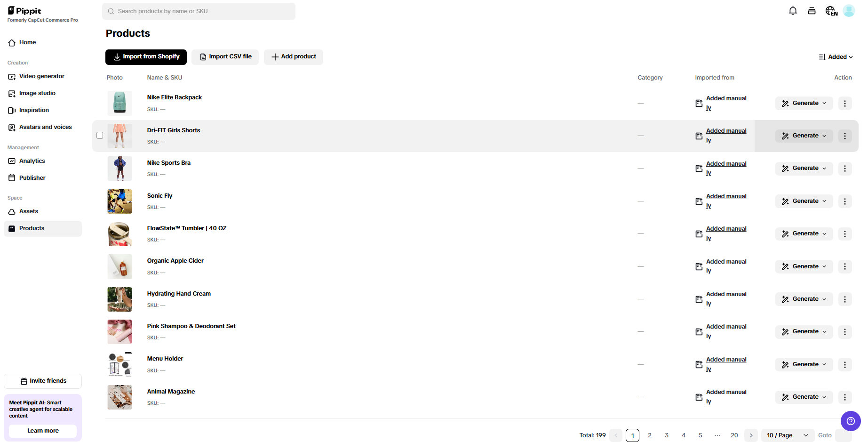Image resolution: width=868 pixels, height=442 pixels.
Task: Click the Add product button
Action: point(293,56)
